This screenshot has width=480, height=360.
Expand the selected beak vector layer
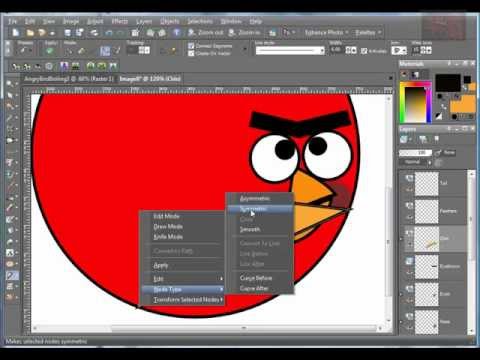pos(402,239)
